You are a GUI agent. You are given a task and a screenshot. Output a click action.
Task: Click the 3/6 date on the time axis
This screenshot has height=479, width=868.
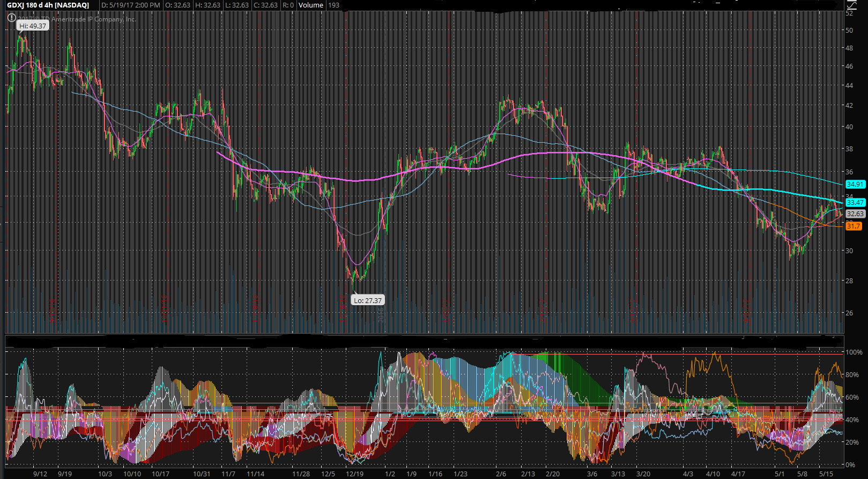(x=592, y=474)
